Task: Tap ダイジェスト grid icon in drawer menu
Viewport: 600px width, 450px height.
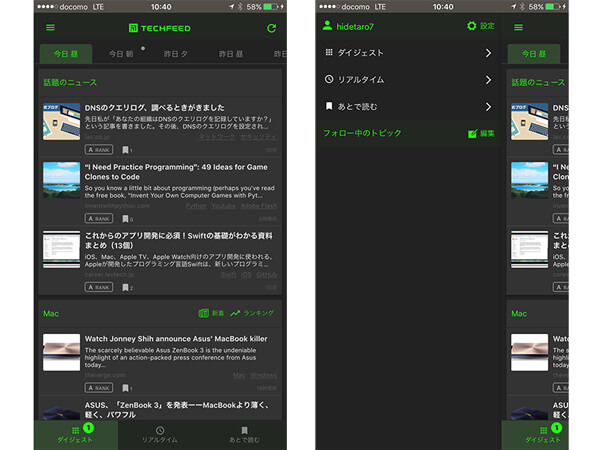Action: 329,52
